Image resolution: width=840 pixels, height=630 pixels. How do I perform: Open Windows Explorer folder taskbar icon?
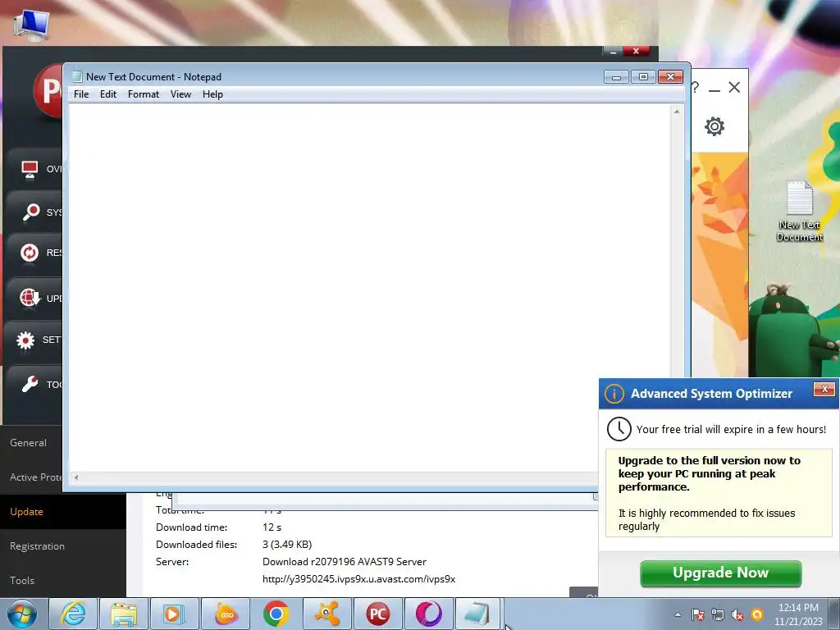[x=124, y=614]
